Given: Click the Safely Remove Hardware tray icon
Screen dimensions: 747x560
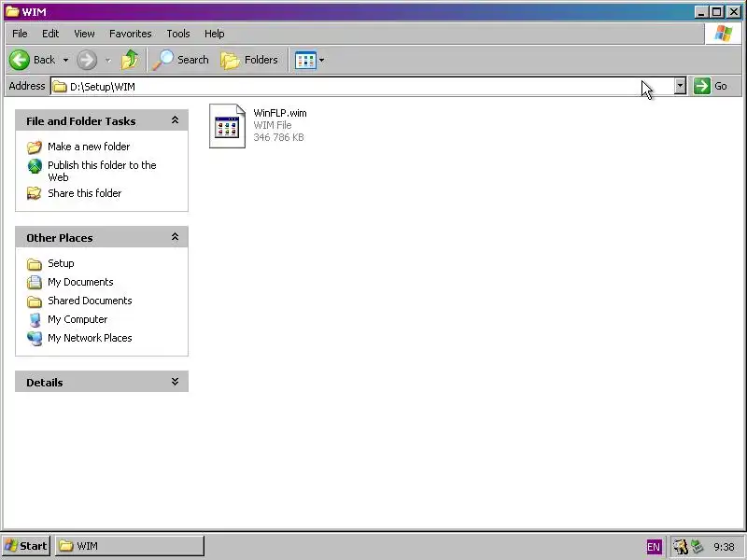Looking at the screenshot, I should pyautogui.click(x=698, y=546).
